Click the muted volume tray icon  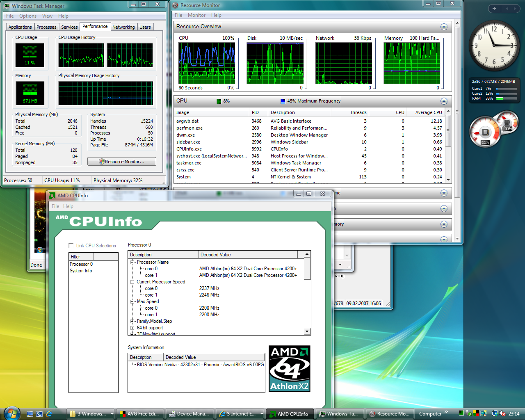pos(502,413)
